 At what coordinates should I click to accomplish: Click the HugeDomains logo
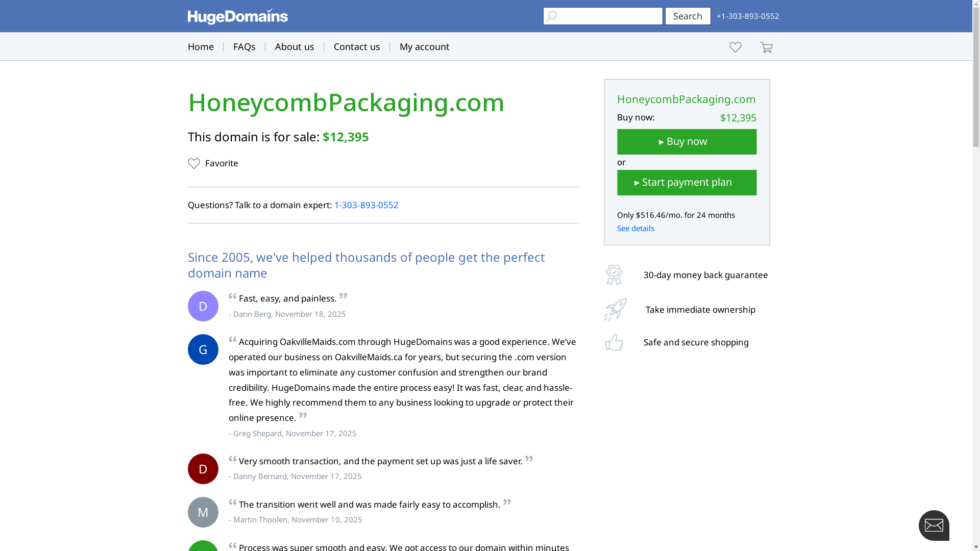[237, 16]
